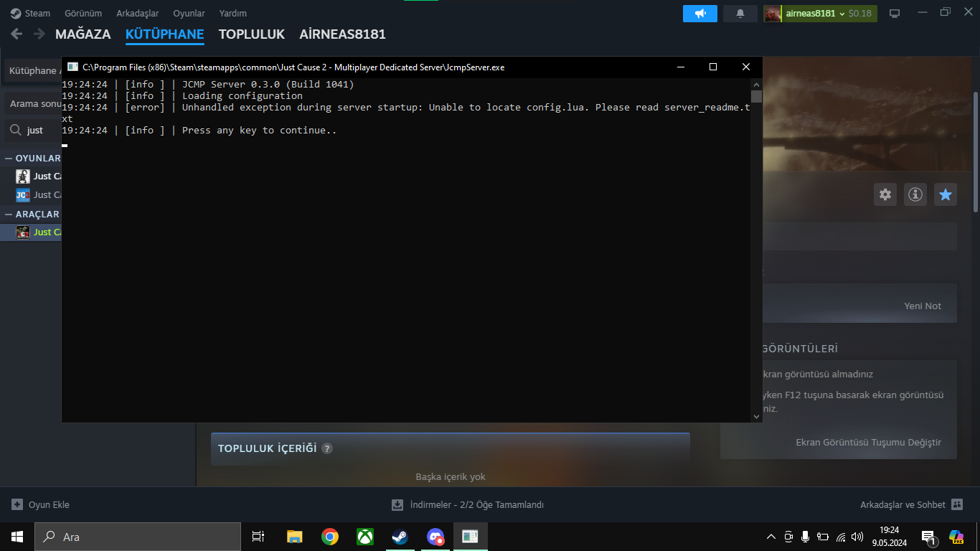Viewport: 980px width, 551px height.
Task: Open the Görünüm menu
Action: (83, 14)
